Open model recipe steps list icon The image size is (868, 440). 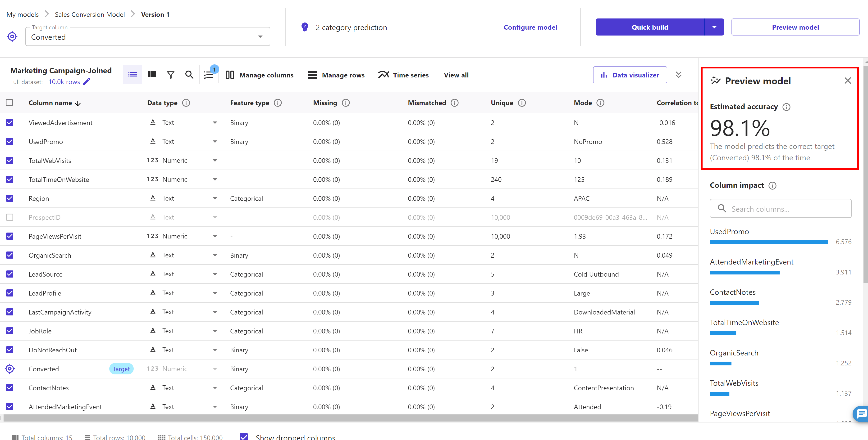tap(209, 75)
